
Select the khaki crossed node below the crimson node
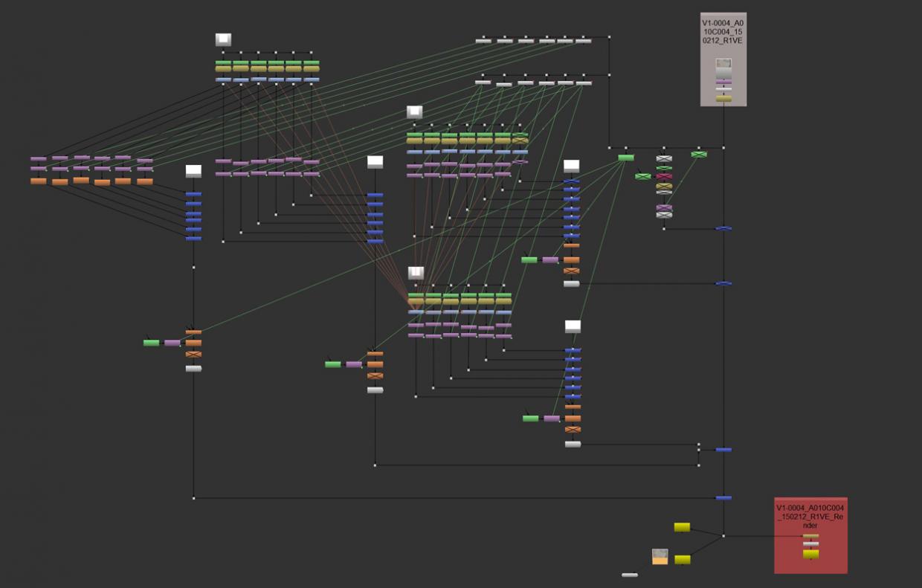click(664, 186)
